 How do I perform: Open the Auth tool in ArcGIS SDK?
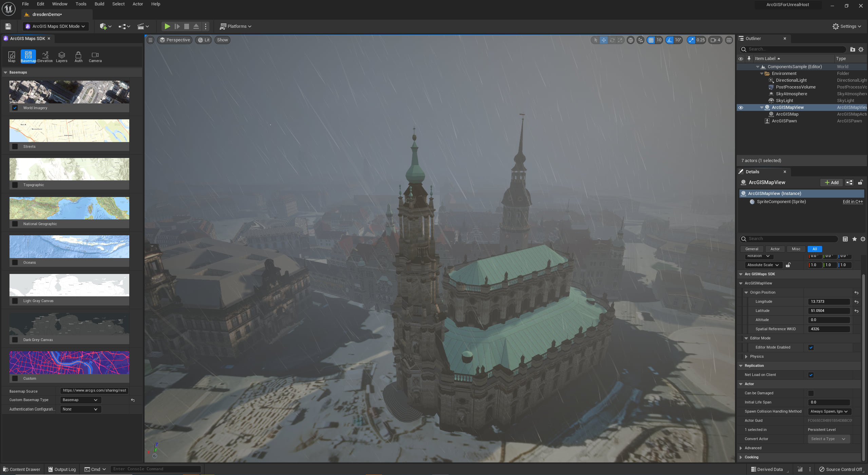coord(78,56)
